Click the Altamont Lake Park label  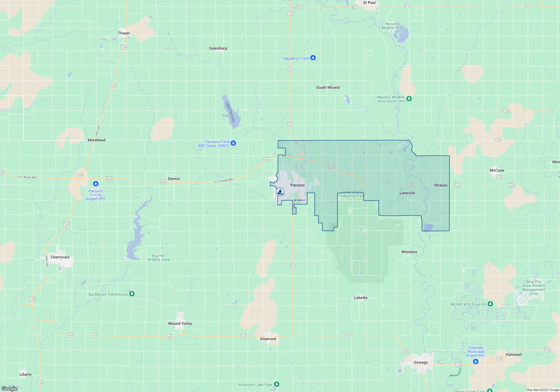[x=255, y=385]
